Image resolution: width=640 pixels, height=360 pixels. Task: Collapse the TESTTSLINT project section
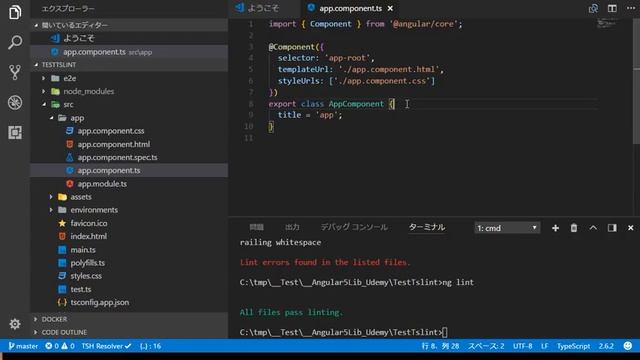click(x=129, y=64)
